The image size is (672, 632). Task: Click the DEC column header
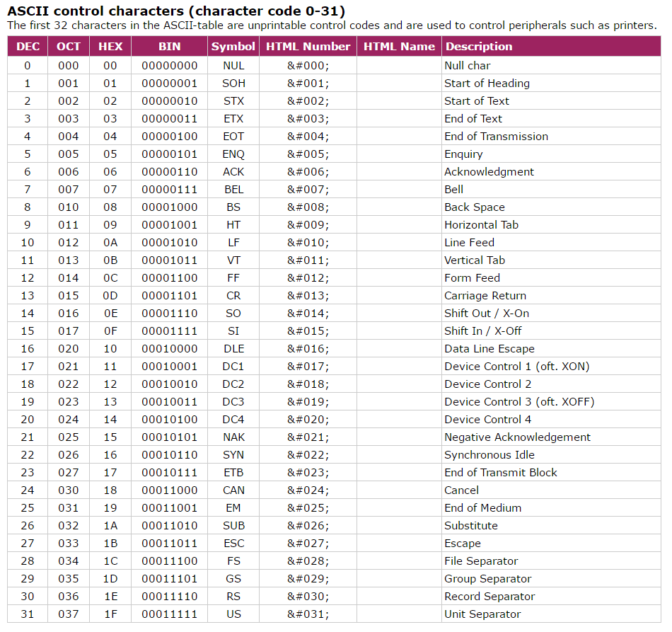click(28, 46)
